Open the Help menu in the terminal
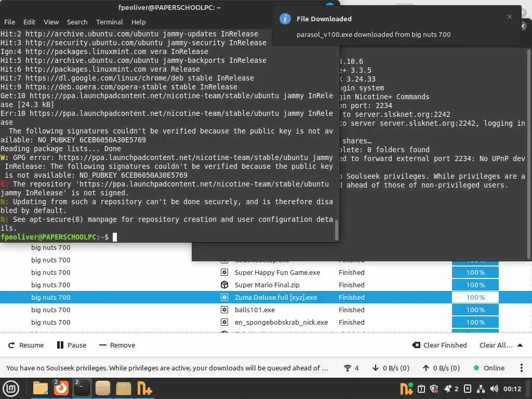This screenshot has width=532, height=399. pyautogui.click(x=138, y=22)
